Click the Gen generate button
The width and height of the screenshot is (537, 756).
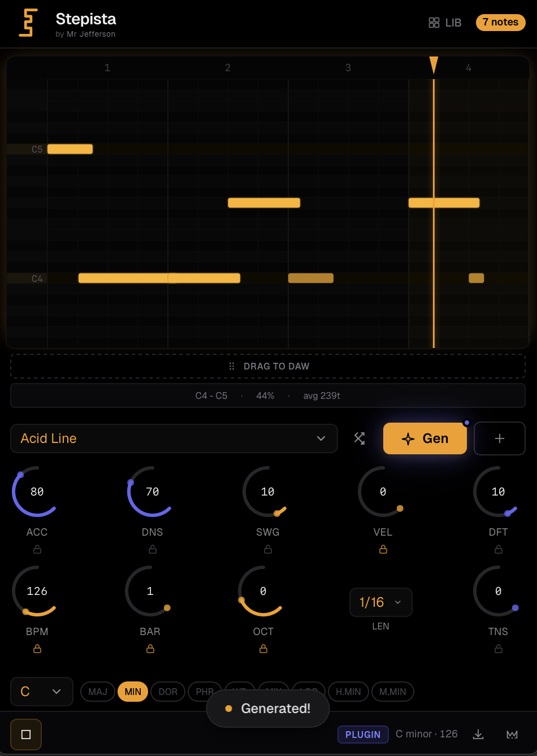pyautogui.click(x=425, y=438)
